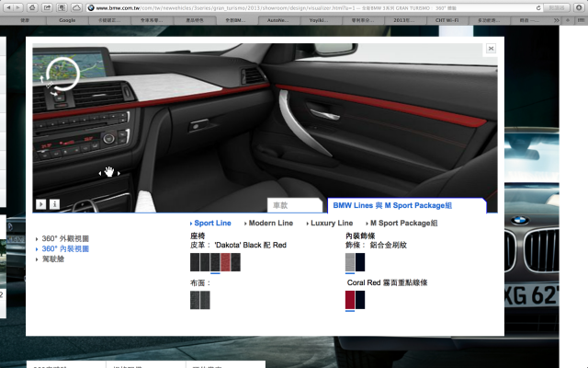Choose the dark accent line swatch beside Coral Red
The height and width of the screenshot is (368, 588).
(360, 300)
